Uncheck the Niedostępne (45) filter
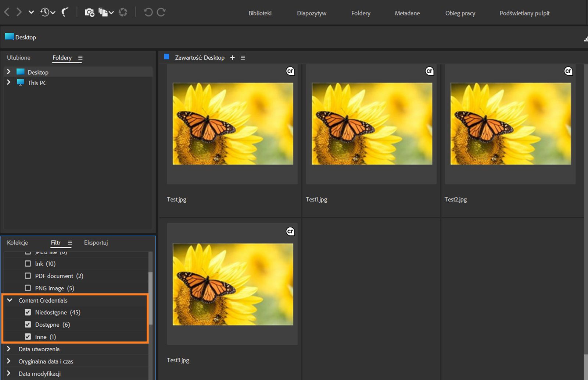 point(28,312)
